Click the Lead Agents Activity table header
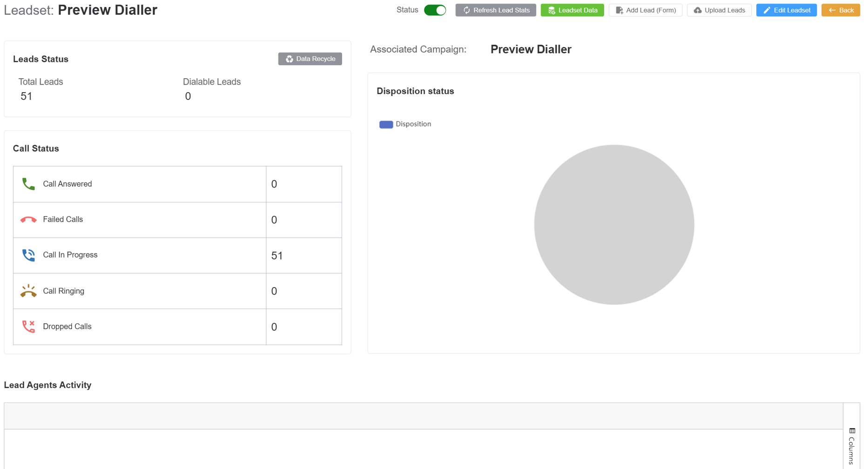This screenshot has height=469, width=868. [423, 416]
